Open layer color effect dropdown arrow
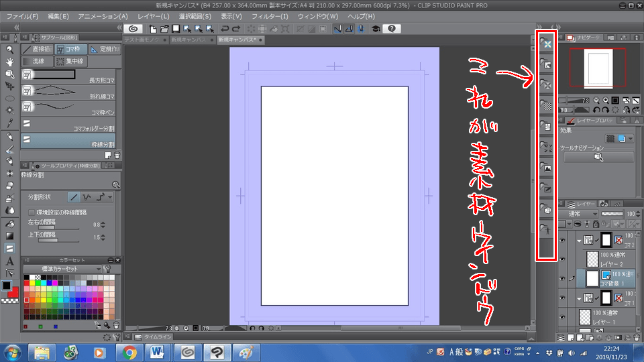The image size is (644, 362). coord(631,139)
